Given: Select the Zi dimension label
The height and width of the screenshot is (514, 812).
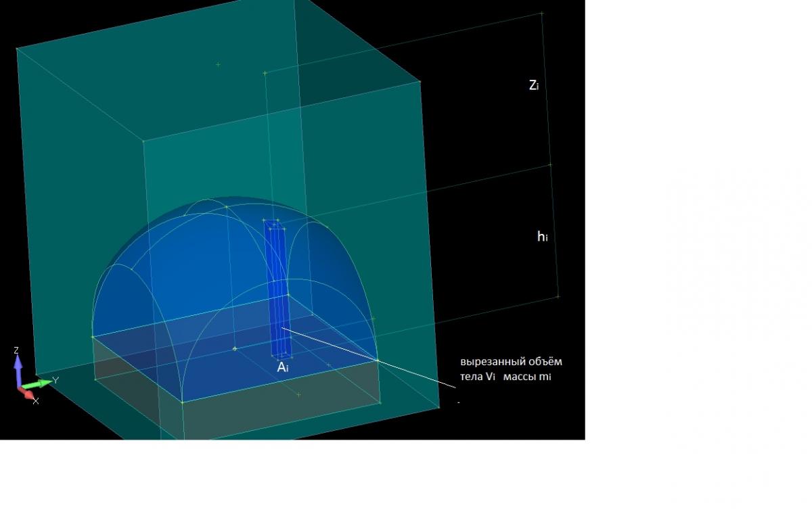Looking at the screenshot, I should point(533,85).
